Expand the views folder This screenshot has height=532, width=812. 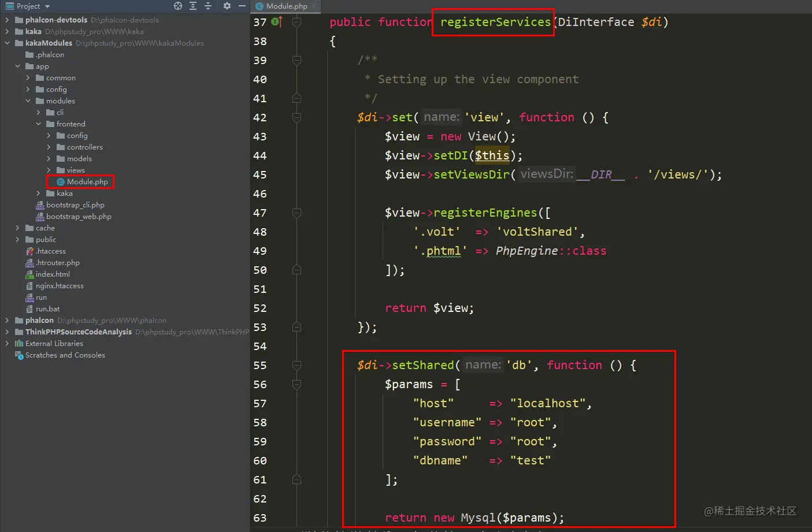click(x=49, y=170)
